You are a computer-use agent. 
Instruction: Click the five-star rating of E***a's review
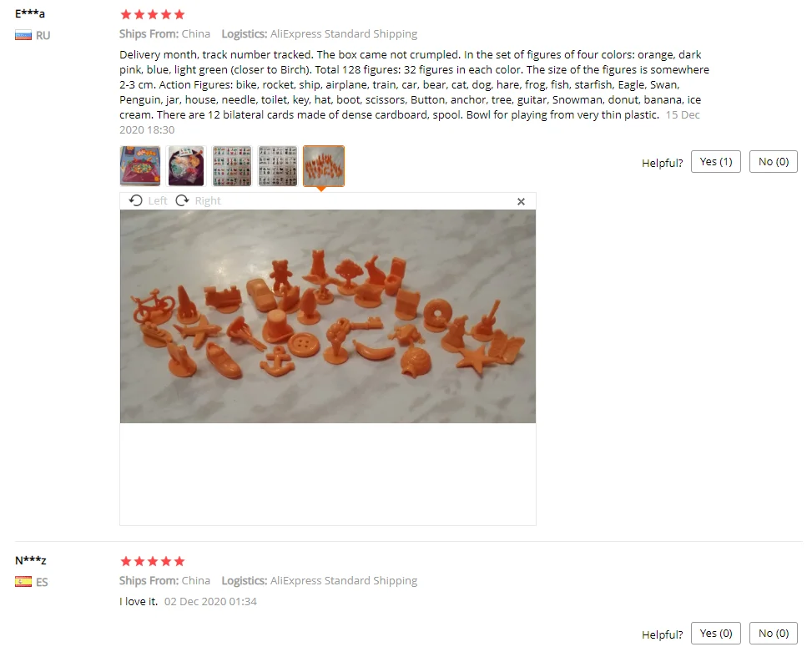click(x=152, y=14)
